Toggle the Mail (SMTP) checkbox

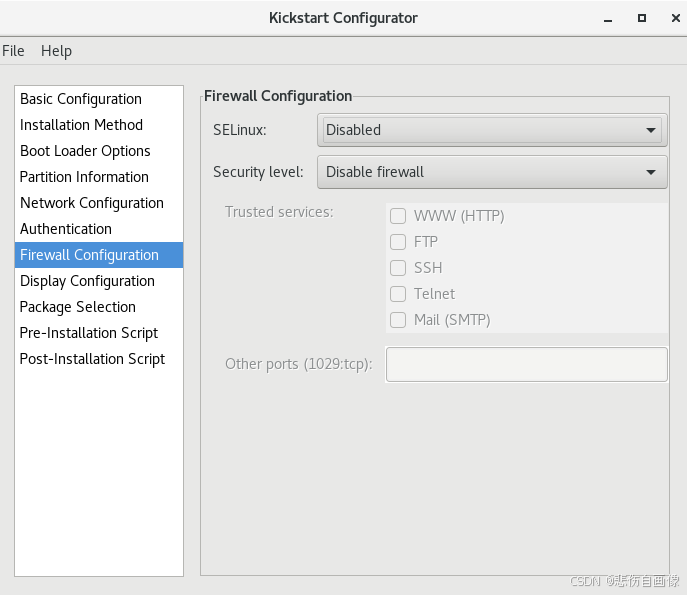coord(398,320)
